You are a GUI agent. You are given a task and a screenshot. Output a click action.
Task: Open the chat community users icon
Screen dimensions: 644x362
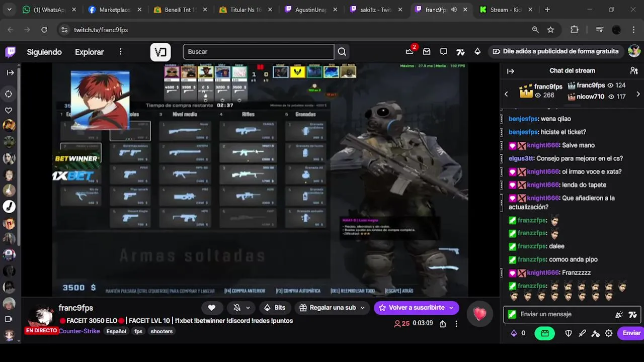[634, 71]
